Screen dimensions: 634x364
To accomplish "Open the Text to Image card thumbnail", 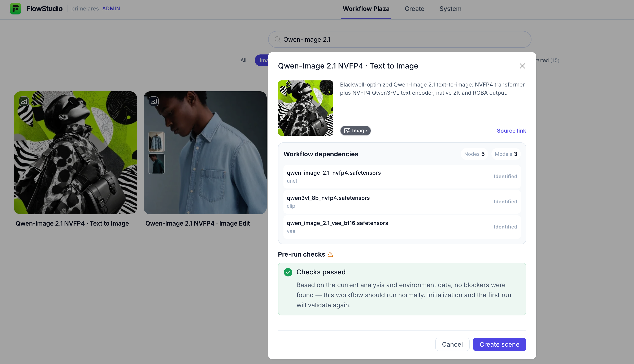I will 75,152.
